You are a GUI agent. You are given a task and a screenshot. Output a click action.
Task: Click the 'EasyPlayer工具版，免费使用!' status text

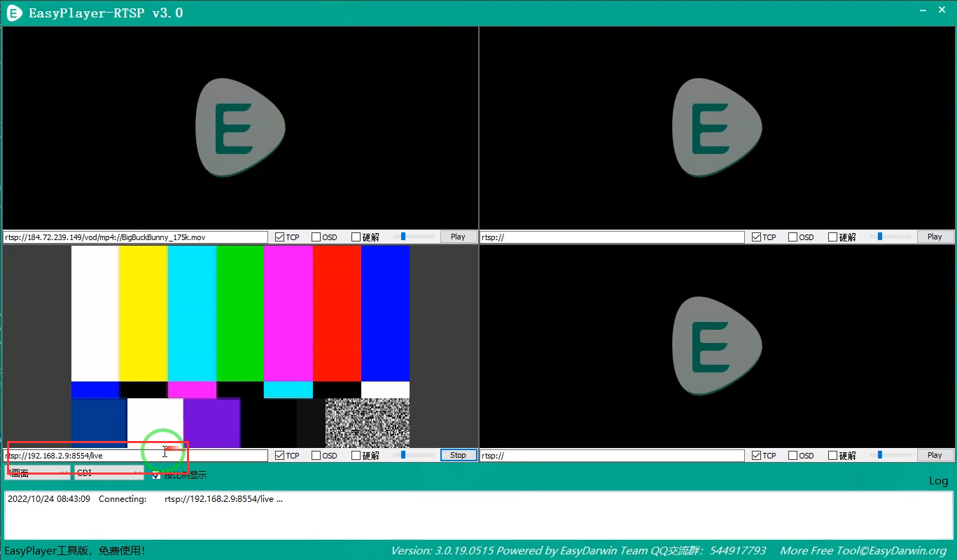pyautogui.click(x=76, y=551)
